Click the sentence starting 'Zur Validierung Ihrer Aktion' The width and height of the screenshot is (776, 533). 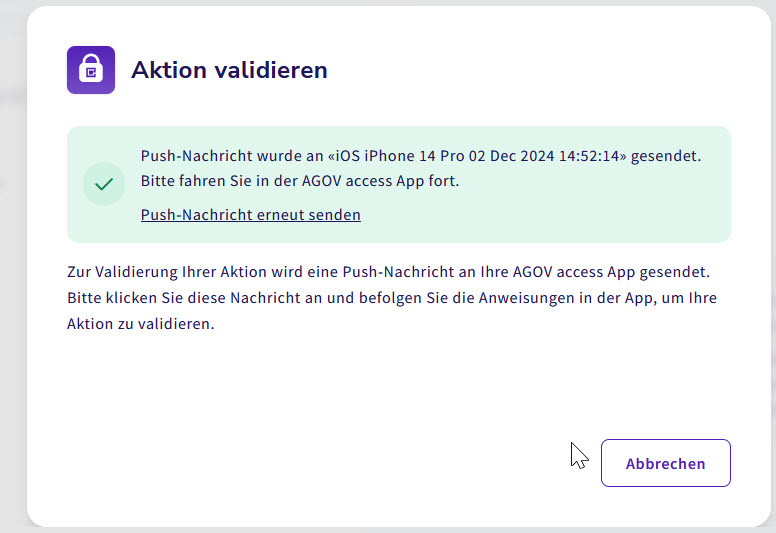point(388,272)
